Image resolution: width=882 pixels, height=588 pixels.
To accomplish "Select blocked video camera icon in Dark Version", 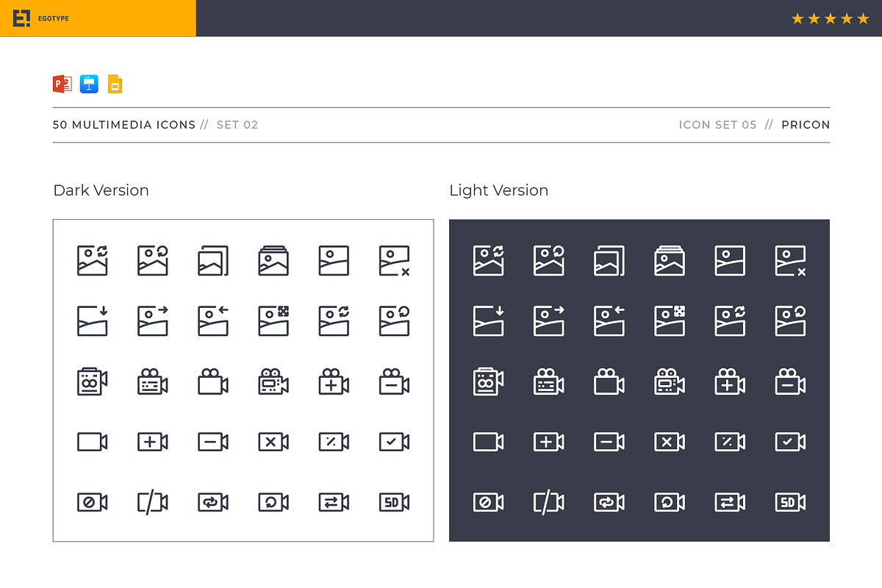I will click(93, 502).
